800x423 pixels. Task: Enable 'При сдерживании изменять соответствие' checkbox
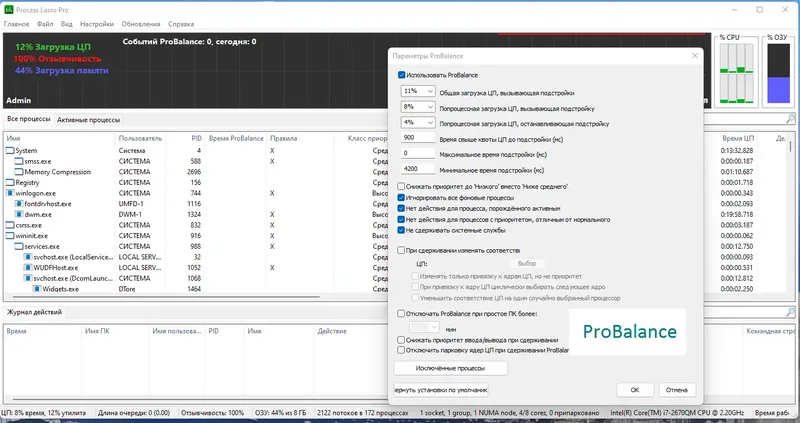(402, 251)
